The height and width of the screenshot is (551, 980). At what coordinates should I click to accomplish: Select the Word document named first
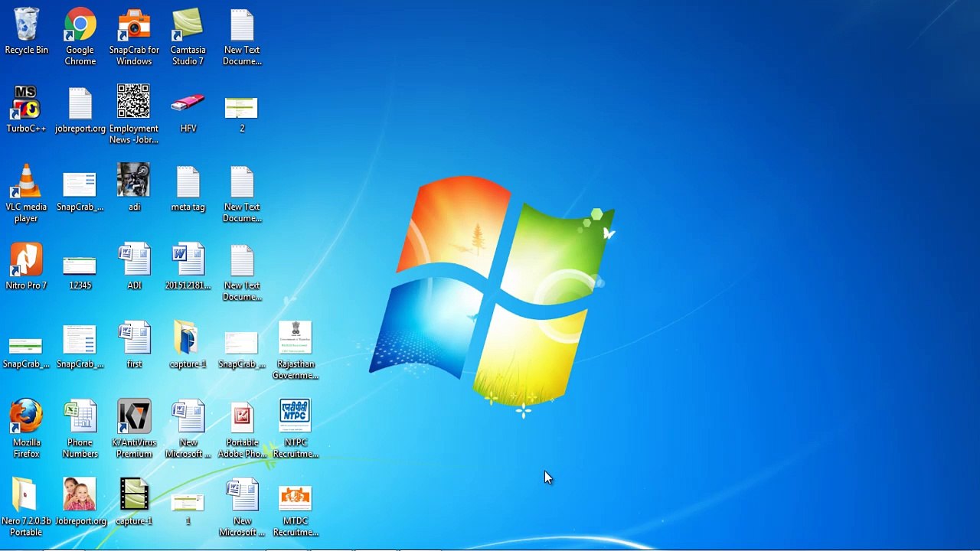[134, 345]
